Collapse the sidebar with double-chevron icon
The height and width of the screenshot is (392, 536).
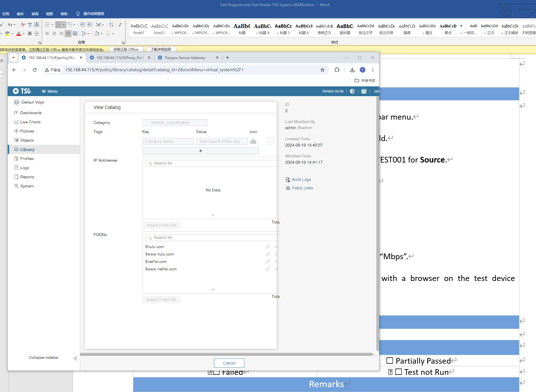(x=75, y=358)
